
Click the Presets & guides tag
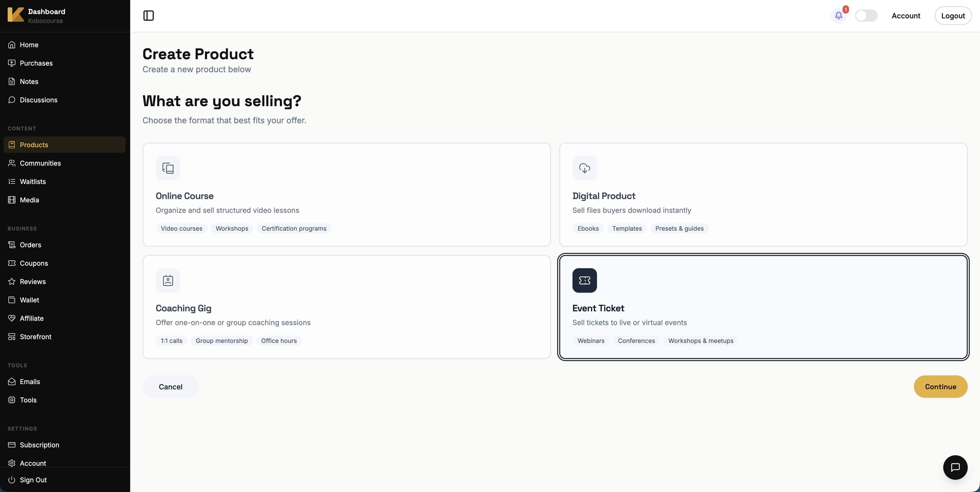(679, 228)
